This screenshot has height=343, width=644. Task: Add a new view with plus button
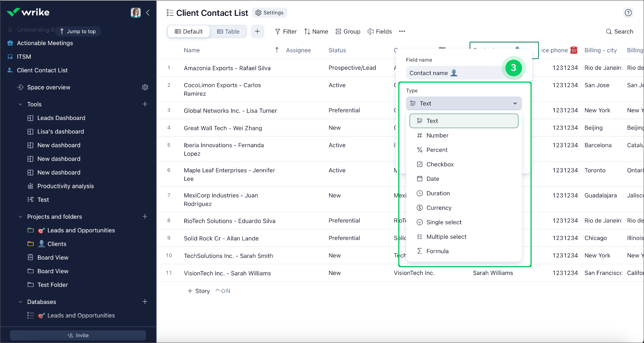pos(257,32)
